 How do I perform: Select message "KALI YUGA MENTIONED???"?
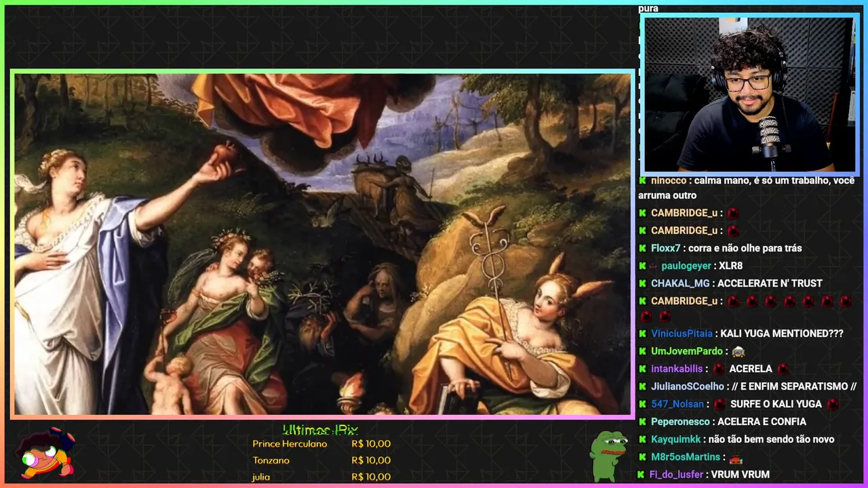click(x=782, y=333)
